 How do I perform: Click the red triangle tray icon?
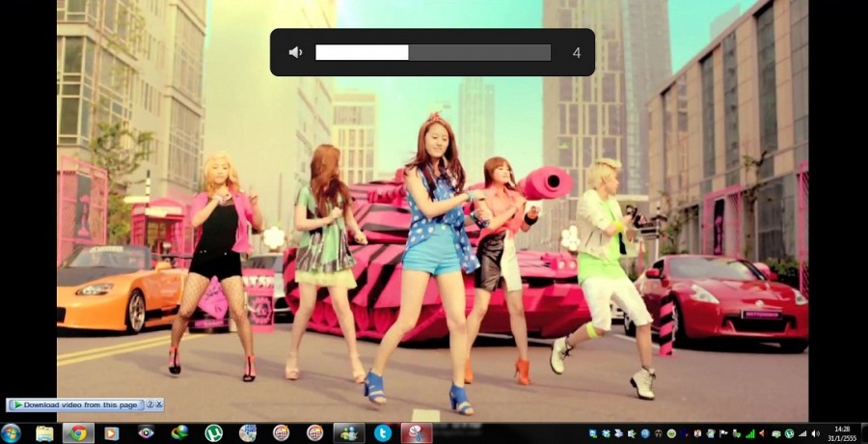[762, 433]
